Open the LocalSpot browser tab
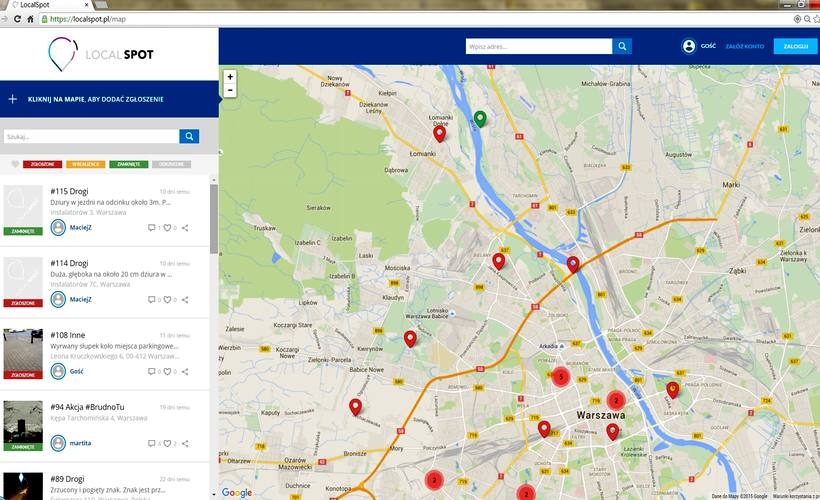820x500 pixels. coord(40,5)
